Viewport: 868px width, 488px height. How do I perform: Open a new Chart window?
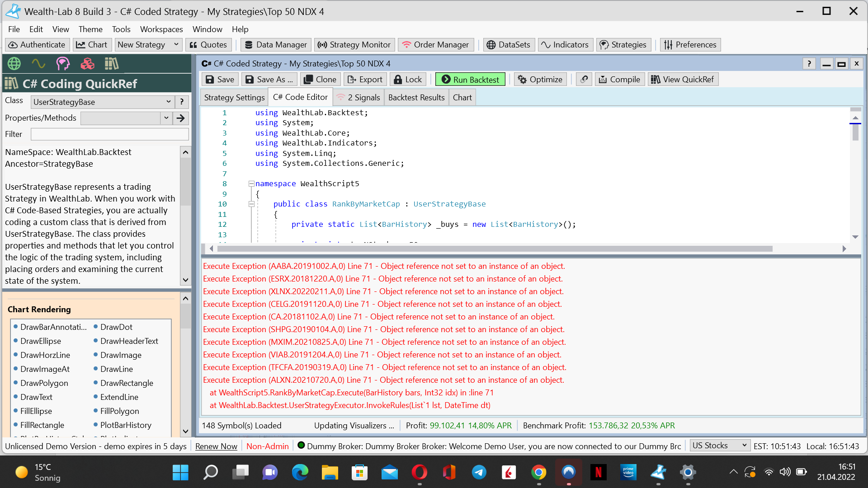pos(92,45)
